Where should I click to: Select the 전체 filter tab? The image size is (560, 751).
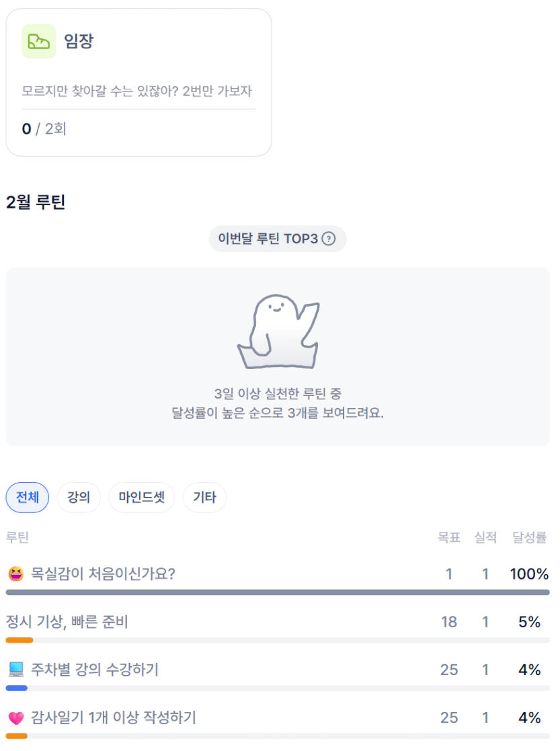(28, 498)
